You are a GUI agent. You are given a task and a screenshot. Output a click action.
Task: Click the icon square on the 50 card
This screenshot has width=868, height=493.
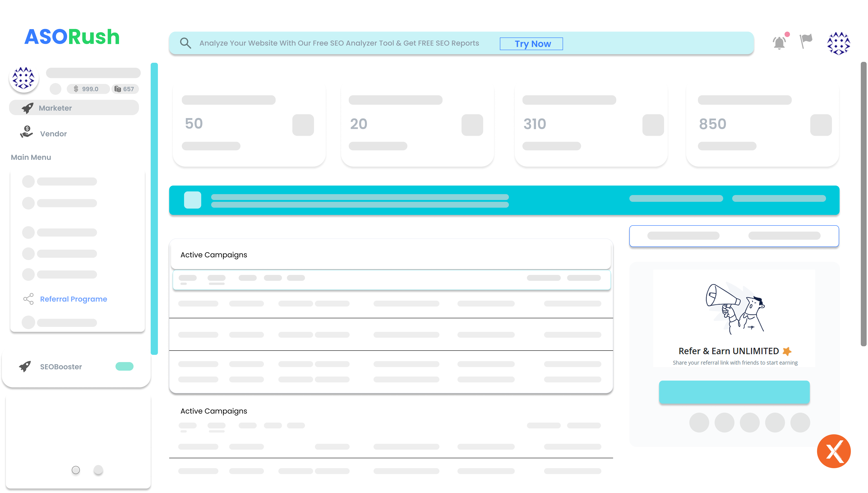click(303, 125)
